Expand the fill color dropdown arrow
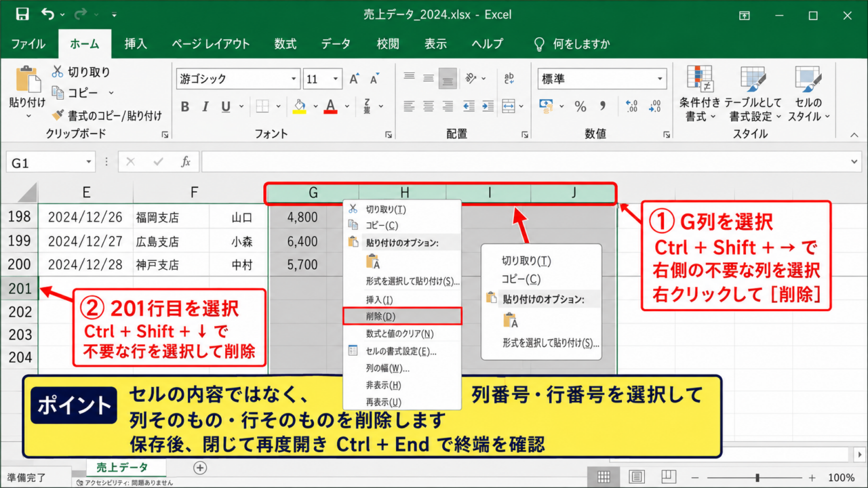 coord(315,106)
